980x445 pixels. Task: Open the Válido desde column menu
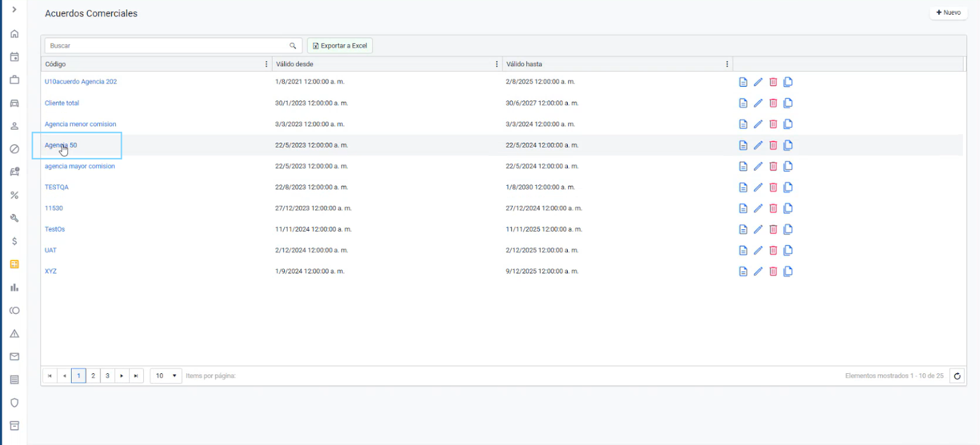(497, 64)
